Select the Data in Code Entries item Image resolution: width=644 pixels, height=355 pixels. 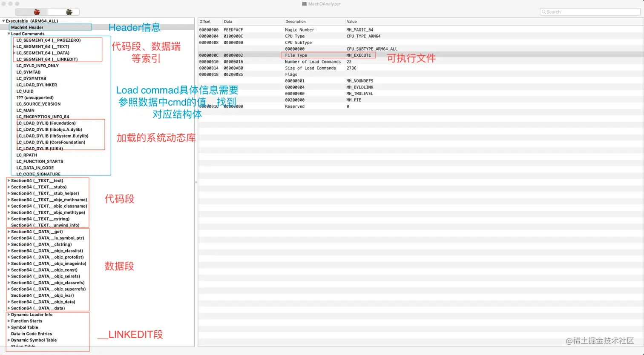[x=32, y=334]
